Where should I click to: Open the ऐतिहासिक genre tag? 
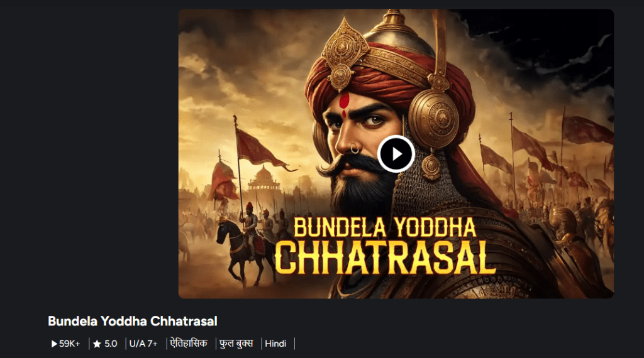pos(189,343)
